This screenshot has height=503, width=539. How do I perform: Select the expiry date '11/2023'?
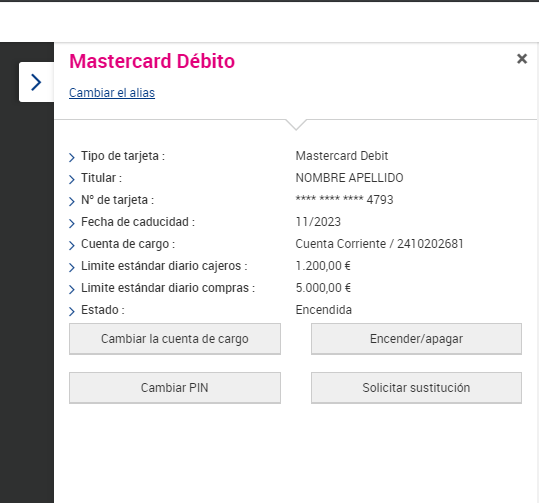pyautogui.click(x=318, y=222)
